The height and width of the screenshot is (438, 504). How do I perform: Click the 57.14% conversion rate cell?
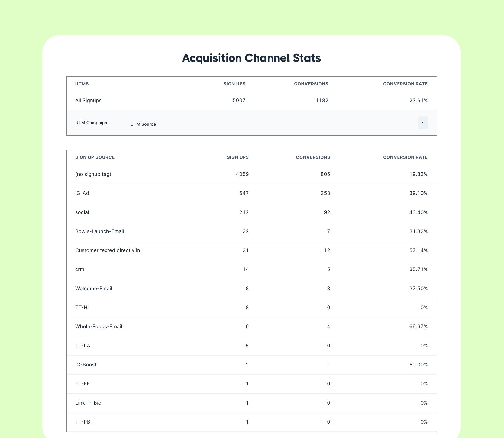418,250
